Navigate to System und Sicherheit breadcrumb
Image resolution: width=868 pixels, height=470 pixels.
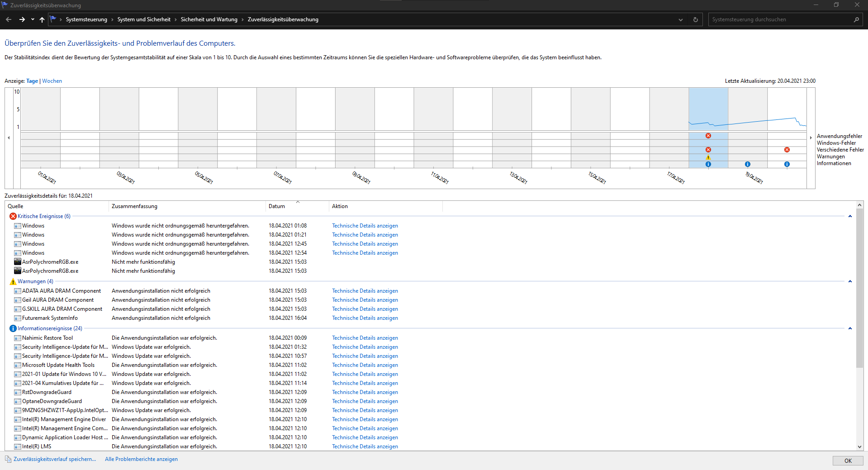144,19
